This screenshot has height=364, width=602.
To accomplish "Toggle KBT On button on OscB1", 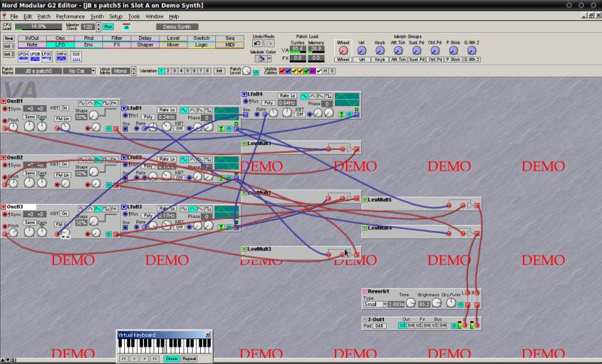I will tap(65, 108).
